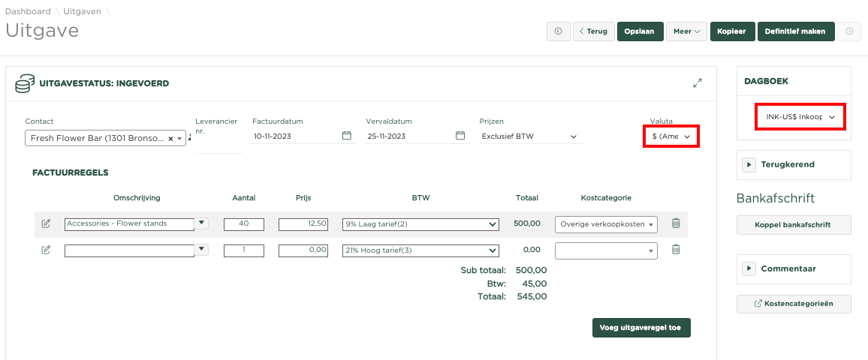868x360 pixels.
Task: Clear the Fresh Flower Bar contact
Action: pyautogui.click(x=170, y=138)
